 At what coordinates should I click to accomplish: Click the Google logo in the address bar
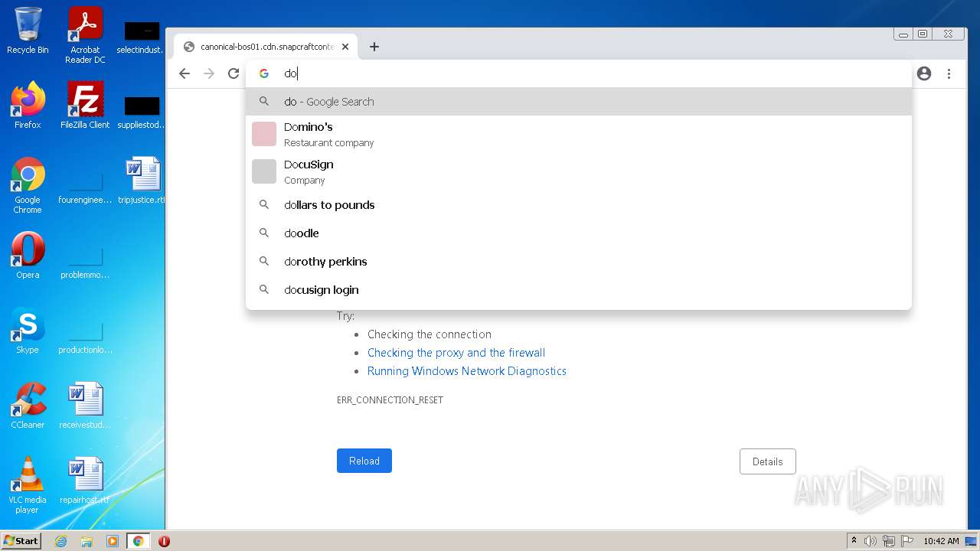tap(264, 73)
